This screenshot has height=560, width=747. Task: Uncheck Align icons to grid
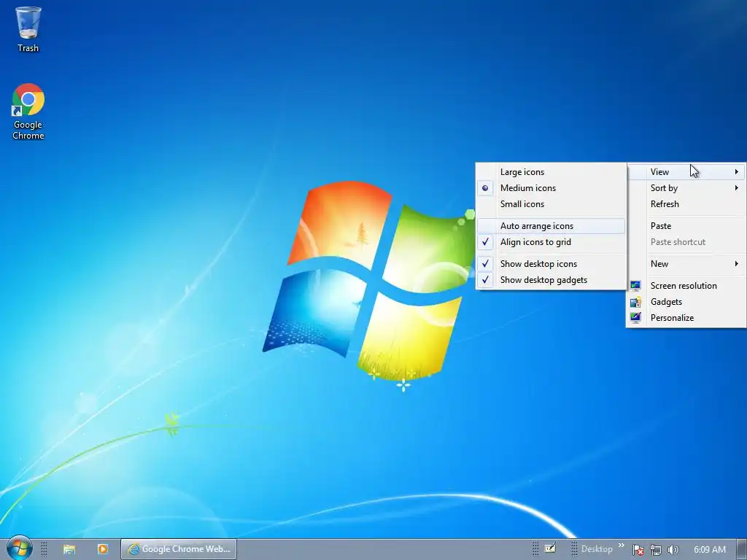click(x=551, y=242)
